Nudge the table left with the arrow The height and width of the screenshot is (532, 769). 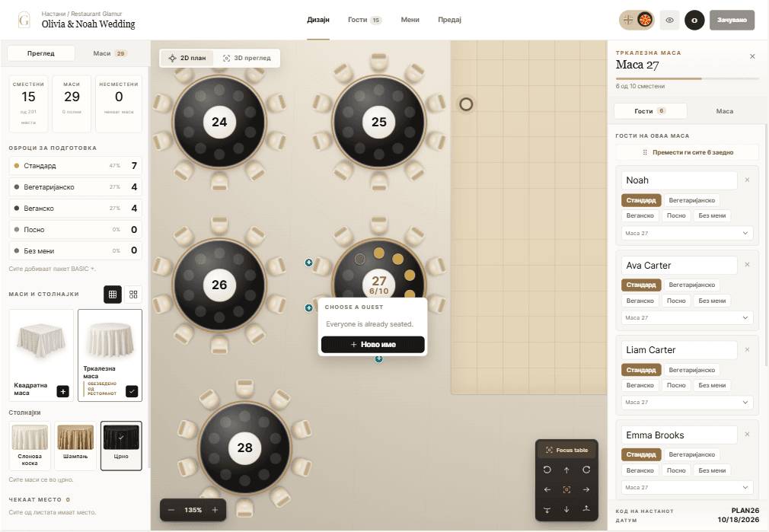point(547,489)
